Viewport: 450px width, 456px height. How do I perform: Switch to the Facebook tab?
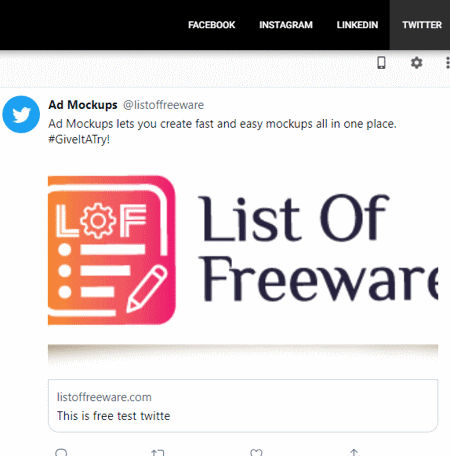(211, 25)
